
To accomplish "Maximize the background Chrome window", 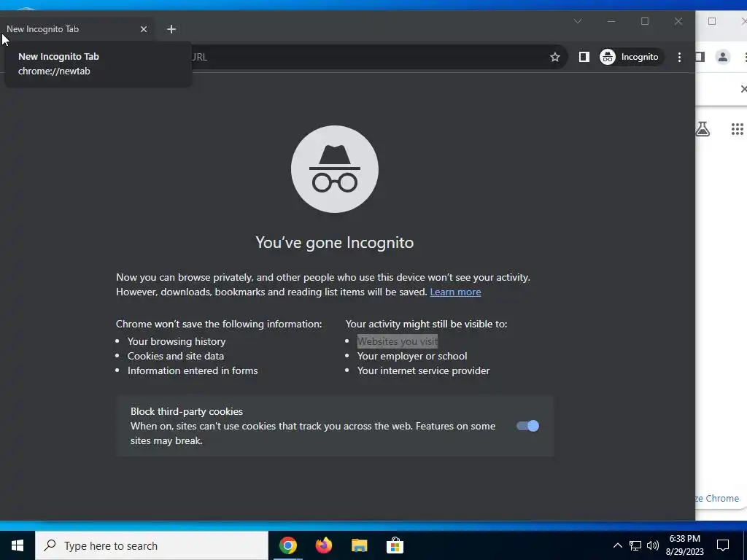I will tap(712, 21).
